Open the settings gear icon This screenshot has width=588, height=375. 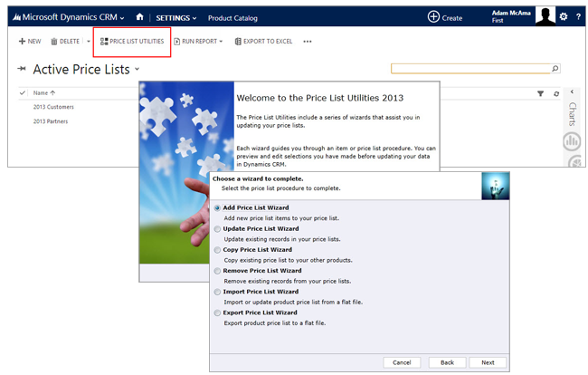564,16
